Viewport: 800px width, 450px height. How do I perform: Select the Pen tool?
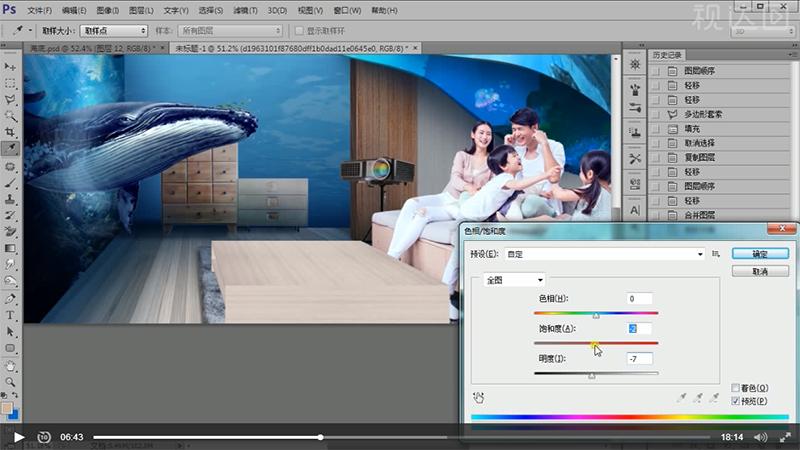coord(10,299)
